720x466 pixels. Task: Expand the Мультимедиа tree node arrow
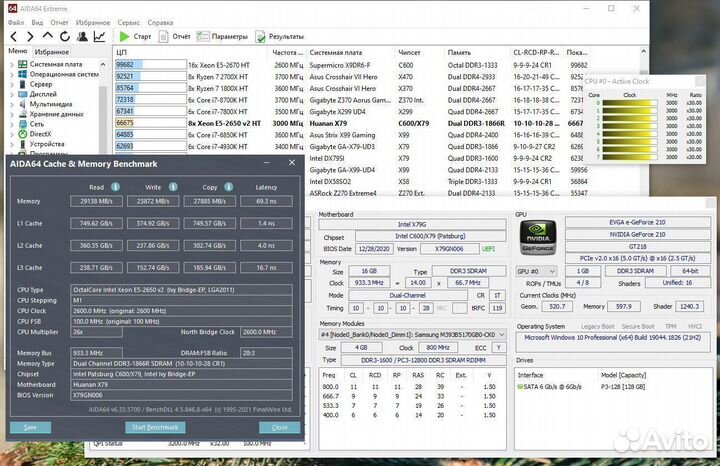coord(12,104)
